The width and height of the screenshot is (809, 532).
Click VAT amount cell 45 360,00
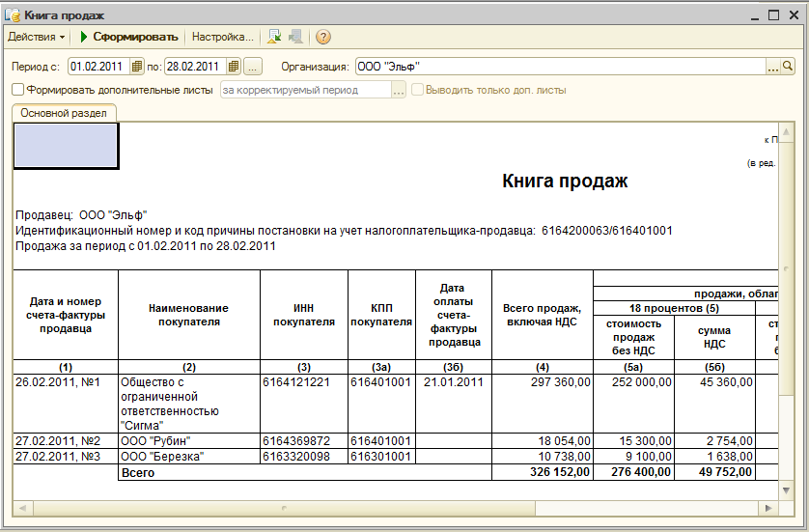pyautogui.click(x=715, y=404)
